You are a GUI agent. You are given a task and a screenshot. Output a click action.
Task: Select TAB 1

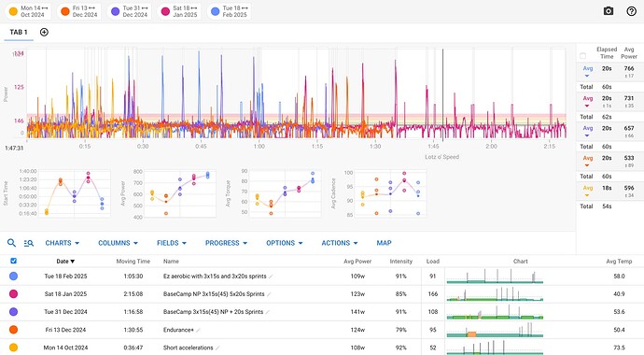click(x=19, y=32)
